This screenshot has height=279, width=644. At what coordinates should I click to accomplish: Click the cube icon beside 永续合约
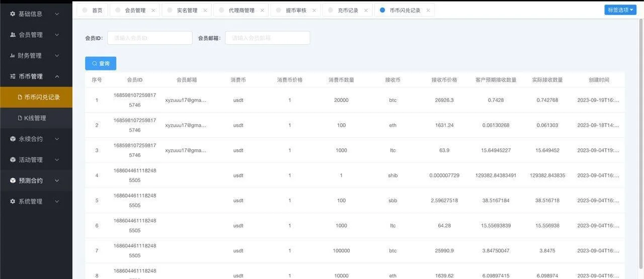click(13, 139)
